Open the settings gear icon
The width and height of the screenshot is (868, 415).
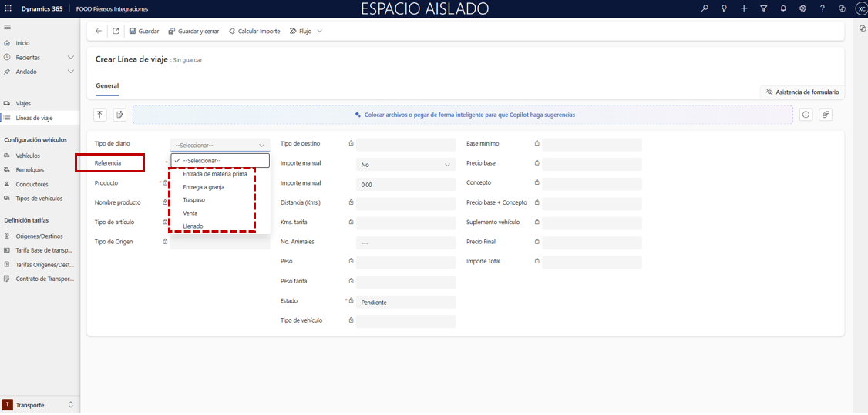[x=802, y=8]
